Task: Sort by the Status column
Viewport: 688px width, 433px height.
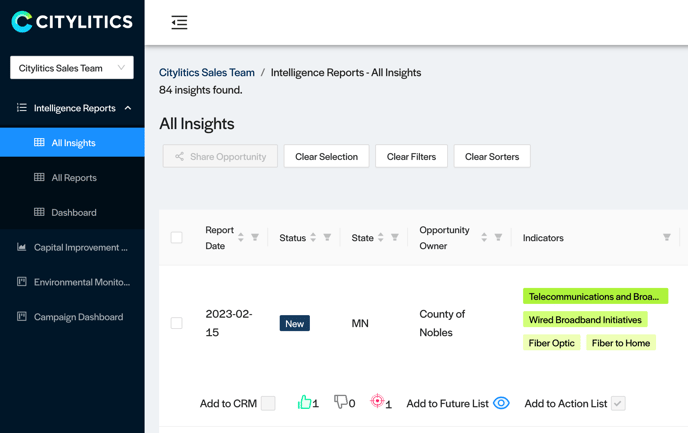Action: (x=313, y=237)
